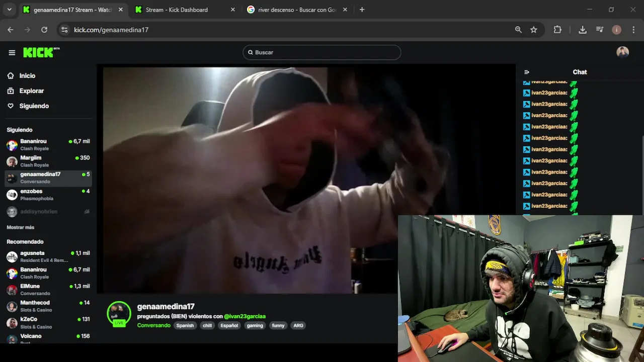Go to Inicio in sidebar
This screenshot has height=362, width=644.
tap(27, 75)
